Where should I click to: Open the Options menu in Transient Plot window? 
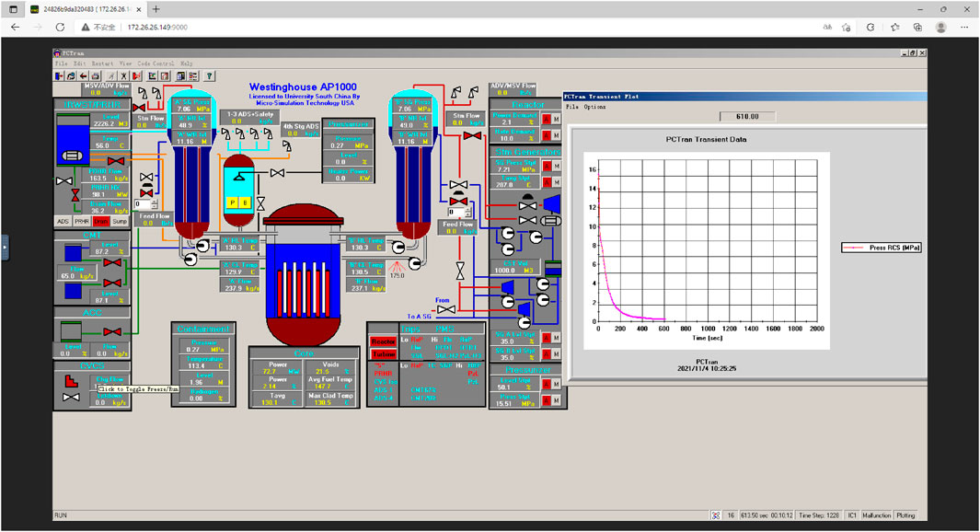pos(594,107)
